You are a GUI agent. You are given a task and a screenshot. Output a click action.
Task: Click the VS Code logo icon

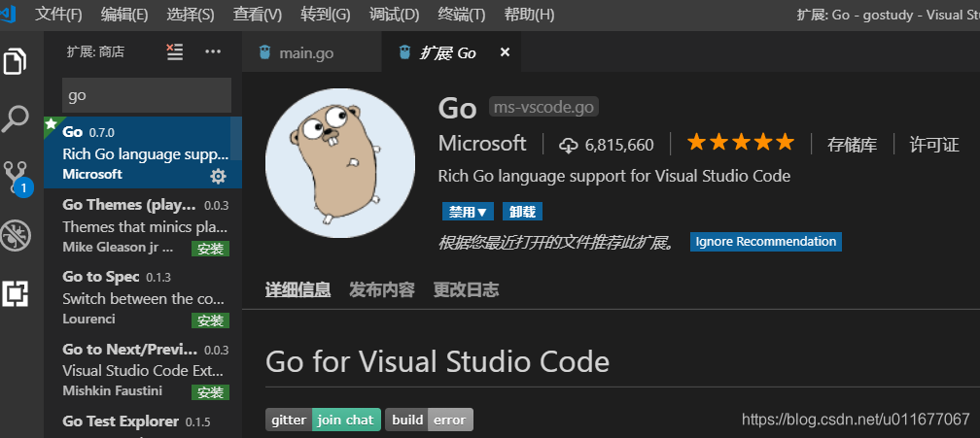click(8, 14)
